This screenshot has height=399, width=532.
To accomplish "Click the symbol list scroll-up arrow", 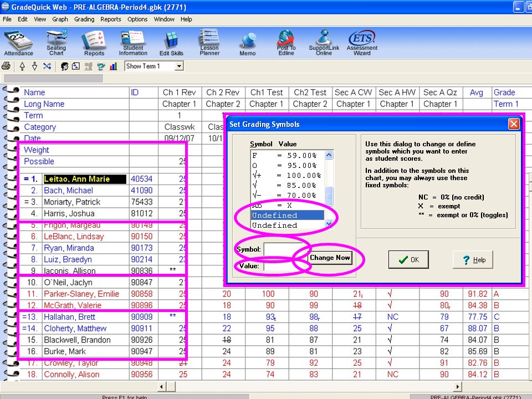I will coord(329,155).
